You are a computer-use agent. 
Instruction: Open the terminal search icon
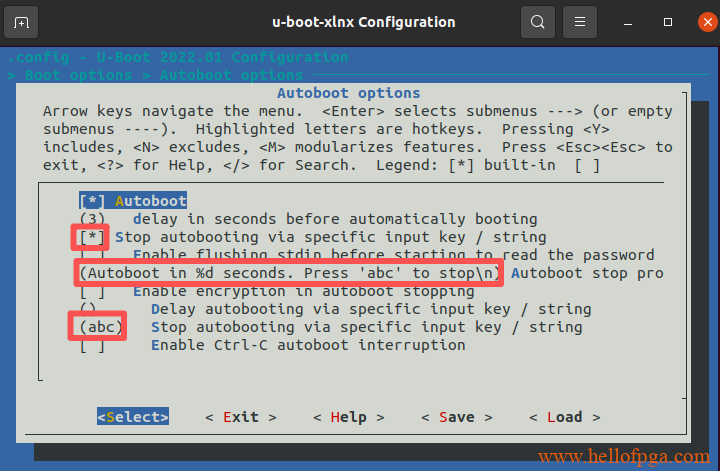(x=538, y=22)
